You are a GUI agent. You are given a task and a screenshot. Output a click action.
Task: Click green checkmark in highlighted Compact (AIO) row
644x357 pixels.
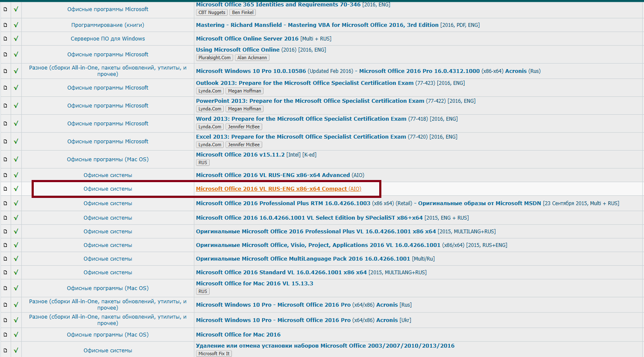click(x=16, y=189)
